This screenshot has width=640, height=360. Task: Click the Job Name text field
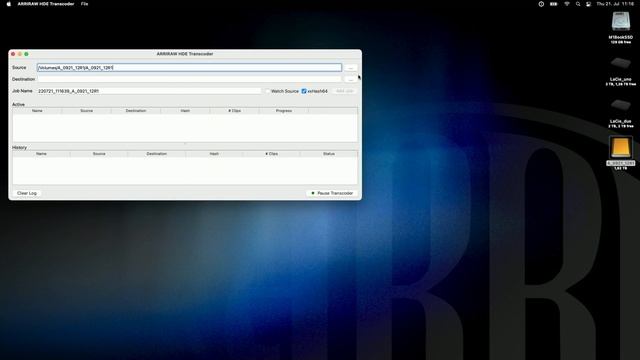click(x=149, y=91)
